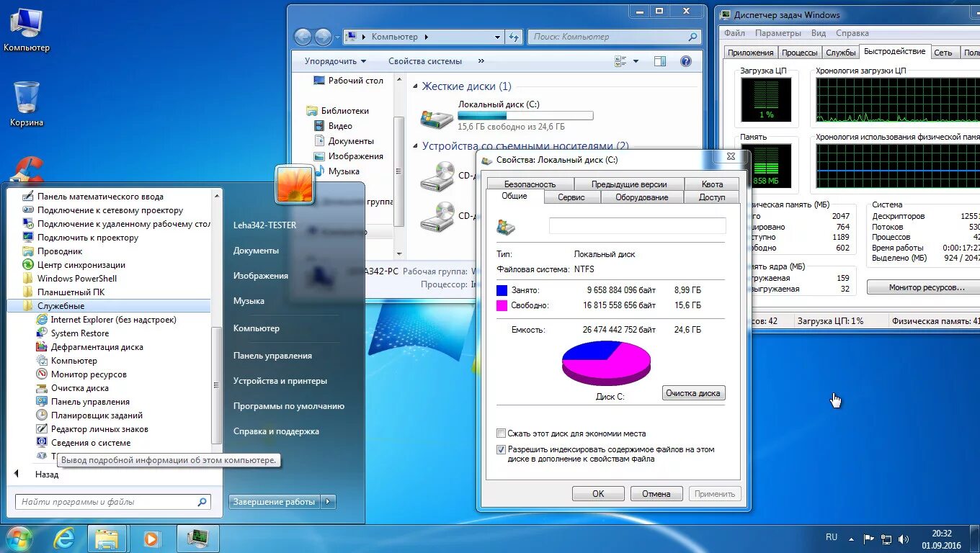
Task: Click the Explorer back navigation arrow
Action: coord(303,37)
